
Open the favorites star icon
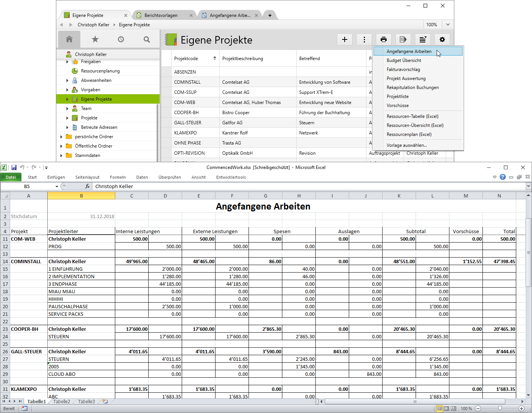click(95, 39)
